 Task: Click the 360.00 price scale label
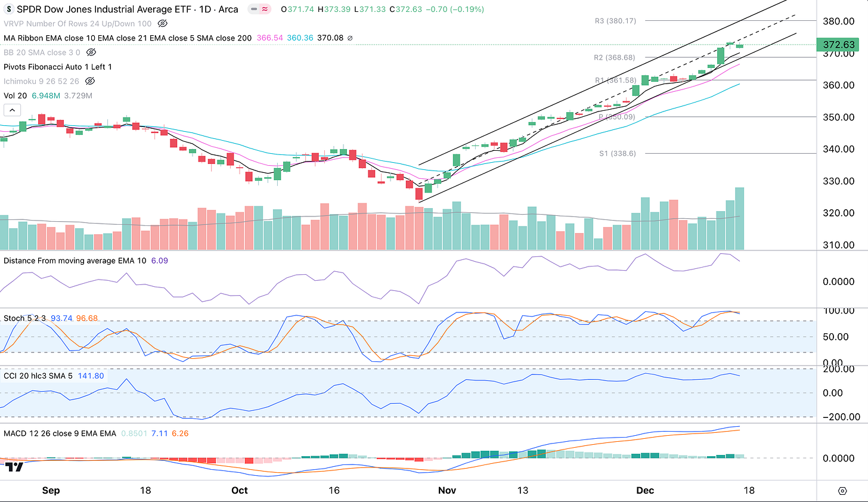pos(839,85)
